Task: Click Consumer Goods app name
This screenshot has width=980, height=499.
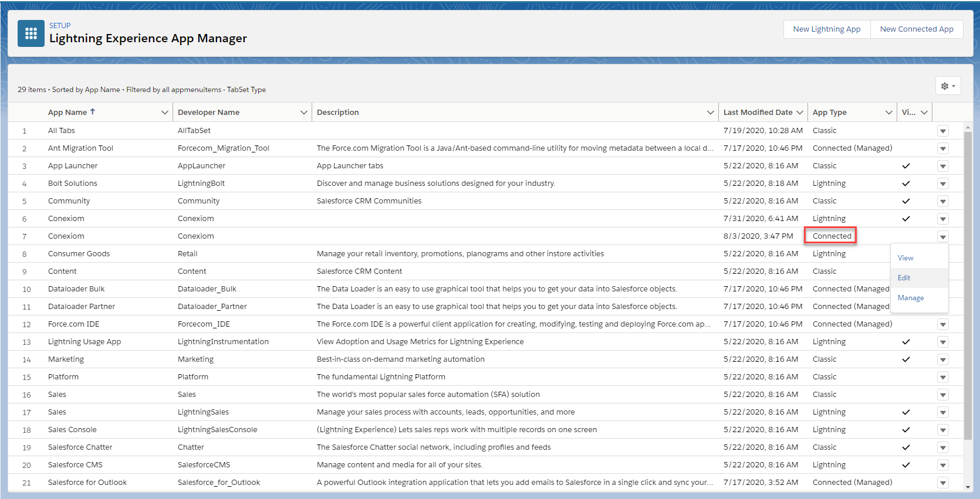Action: coord(79,254)
